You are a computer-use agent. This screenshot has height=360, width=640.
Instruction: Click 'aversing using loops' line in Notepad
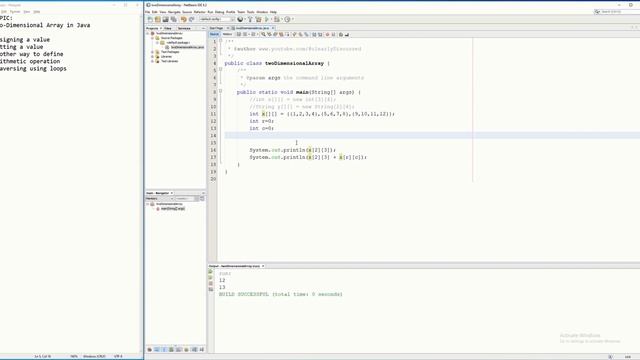click(x=33, y=69)
